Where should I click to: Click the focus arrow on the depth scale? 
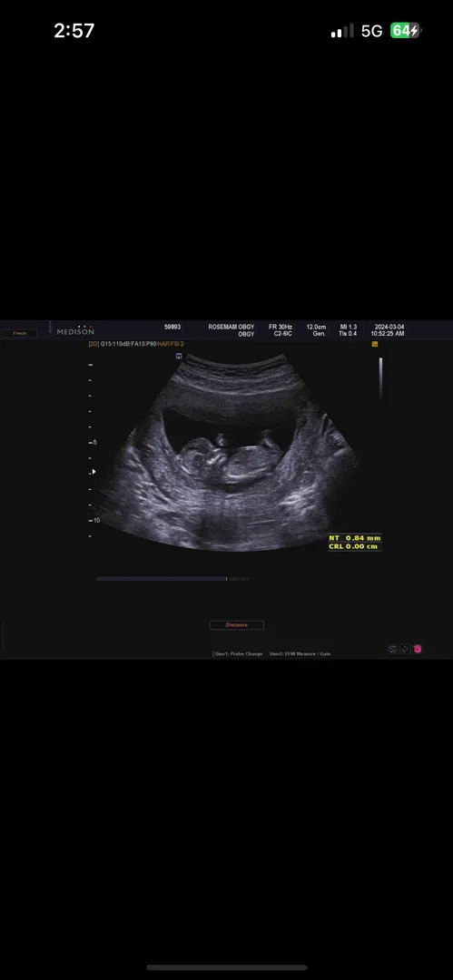pyautogui.click(x=94, y=471)
